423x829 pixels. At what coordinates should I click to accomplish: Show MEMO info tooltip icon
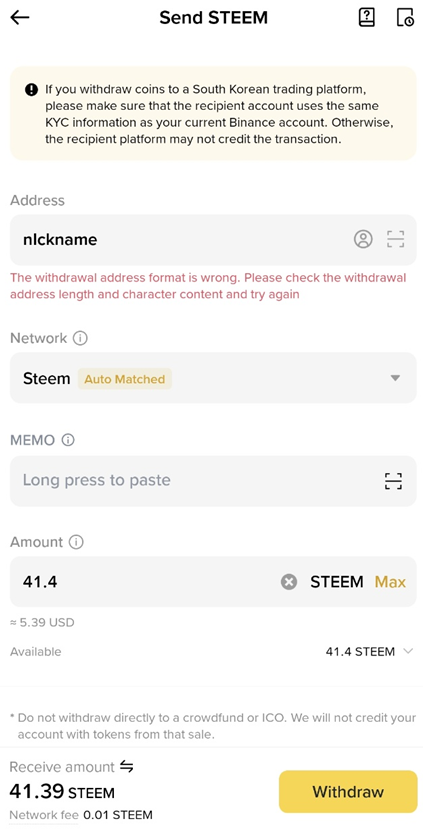point(68,440)
